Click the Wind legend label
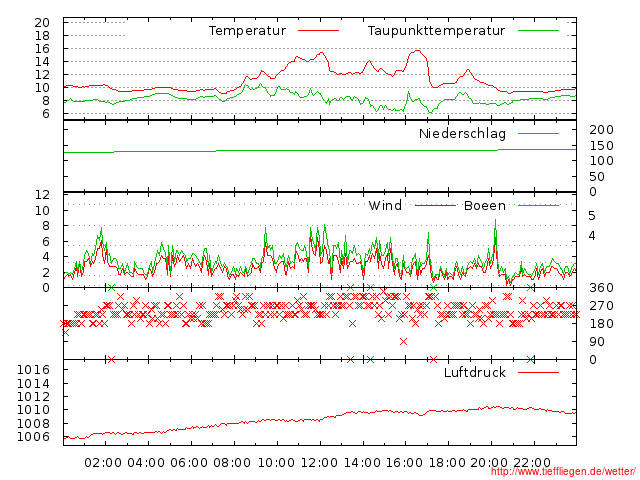Image resolution: width=640 pixels, height=480 pixels. pos(385,205)
